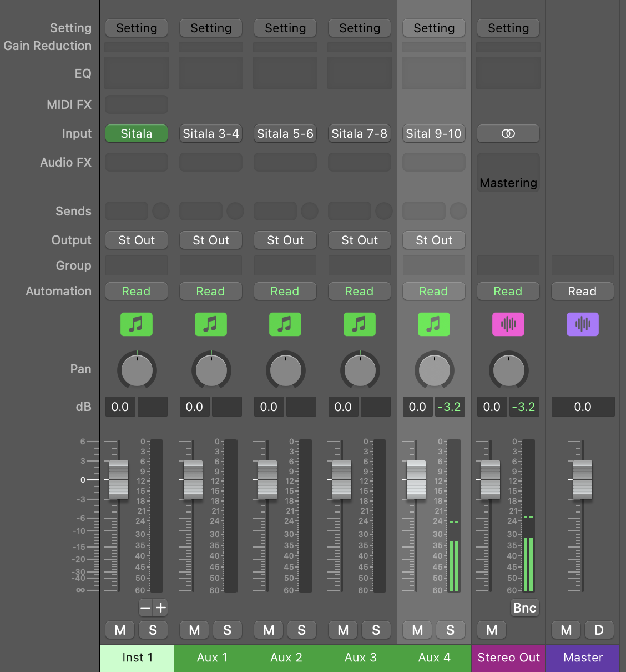Click the Inst 1 MIDI FX slot
This screenshot has width=626, height=672.
tap(137, 104)
